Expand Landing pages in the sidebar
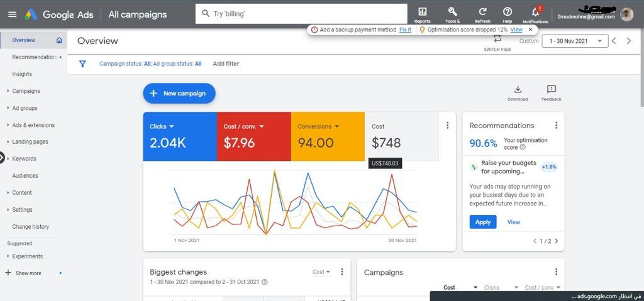 [x=8, y=141]
